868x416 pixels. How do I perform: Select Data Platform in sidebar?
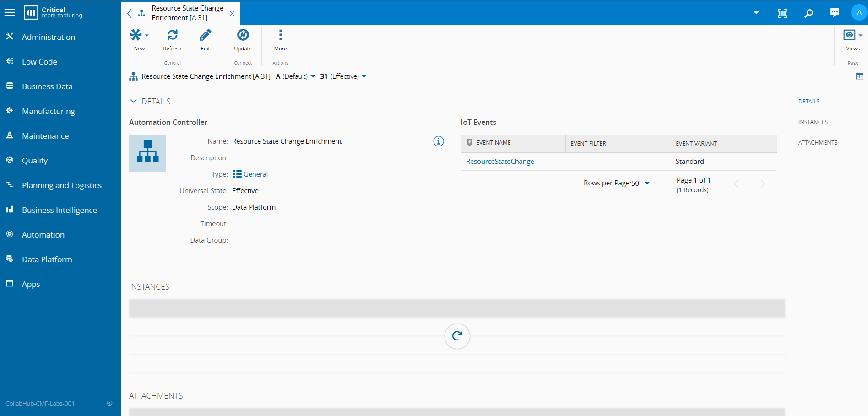pyautogui.click(x=47, y=259)
